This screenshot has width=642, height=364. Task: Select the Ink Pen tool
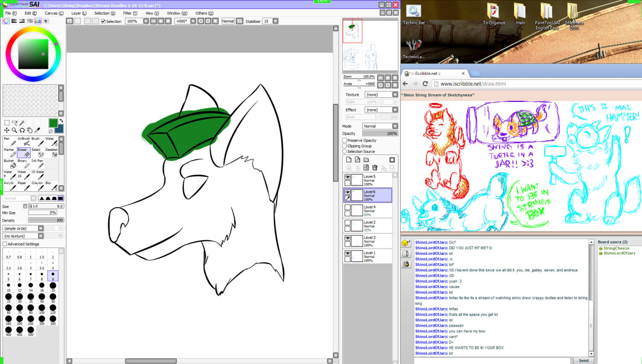(37, 164)
